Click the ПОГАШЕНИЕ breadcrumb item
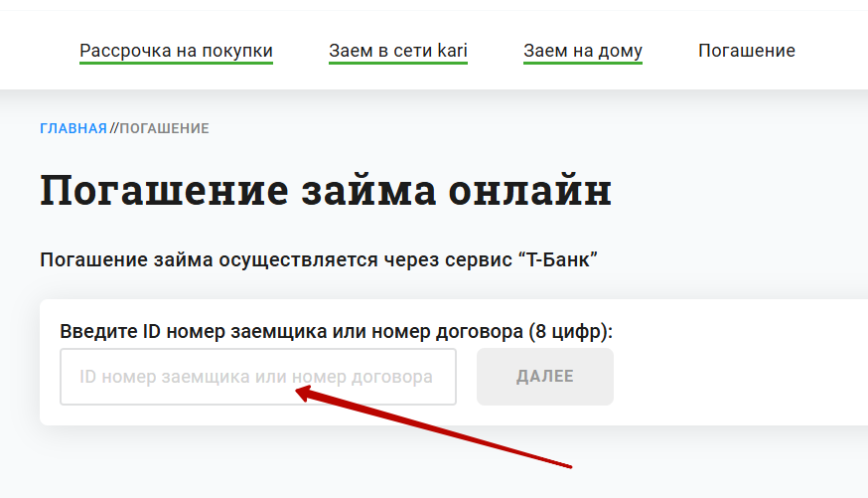Viewport: 868px width, 498px height. 165,128
